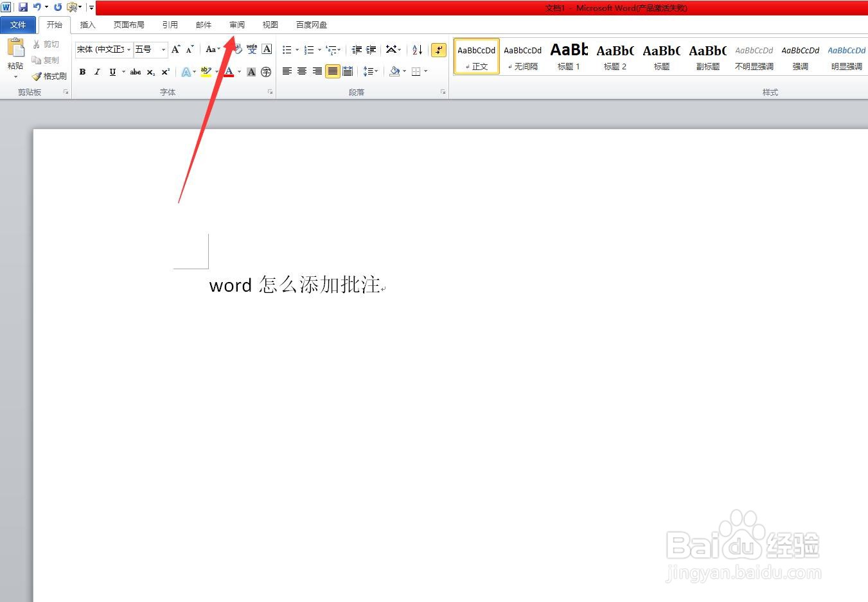Click the Cut (剪切) scissors button

(46, 44)
